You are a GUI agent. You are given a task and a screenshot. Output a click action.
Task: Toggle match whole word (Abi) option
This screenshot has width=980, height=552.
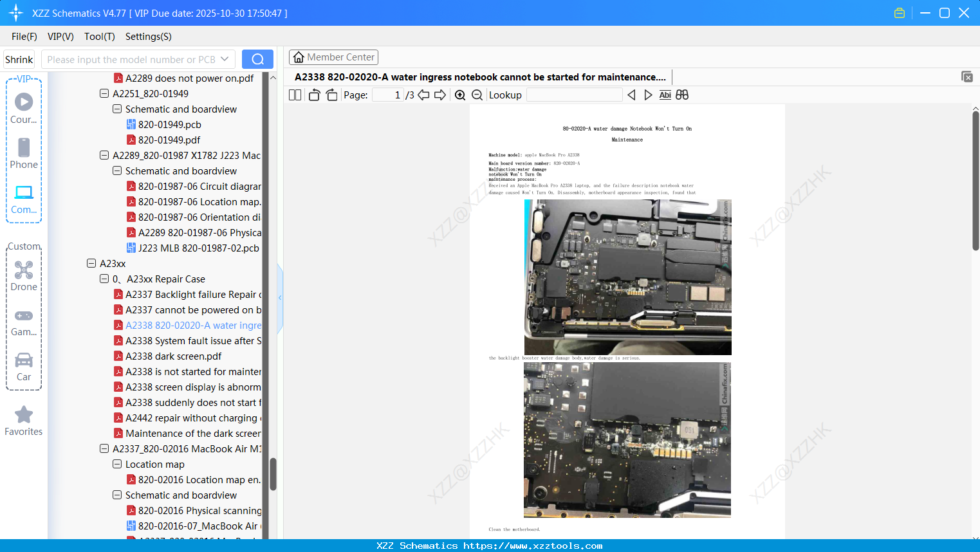click(665, 95)
